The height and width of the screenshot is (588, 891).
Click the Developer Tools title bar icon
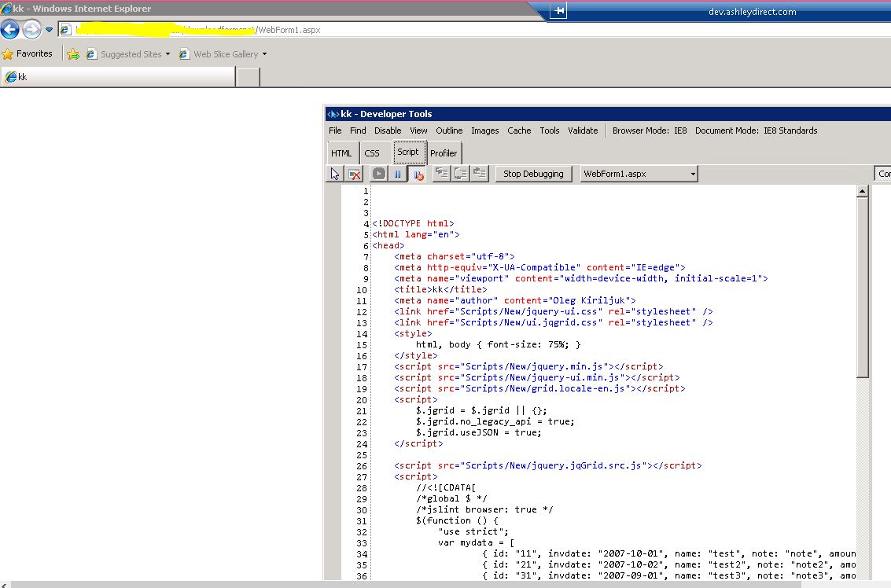pyautogui.click(x=333, y=114)
